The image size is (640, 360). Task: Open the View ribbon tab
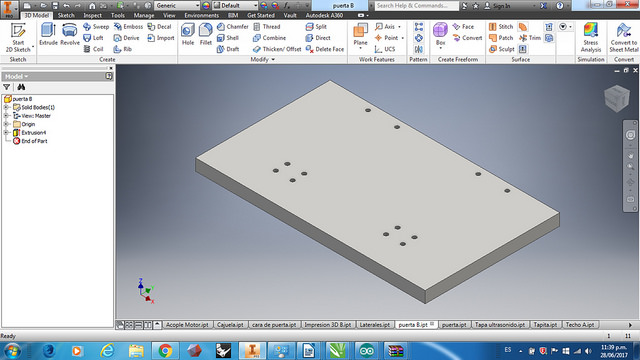[x=169, y=16]
